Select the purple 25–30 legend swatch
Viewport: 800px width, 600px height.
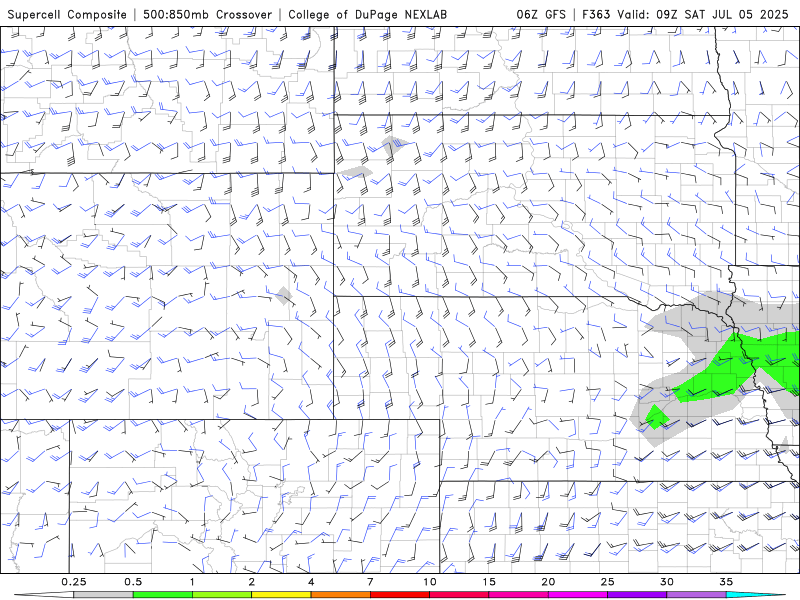637,595
